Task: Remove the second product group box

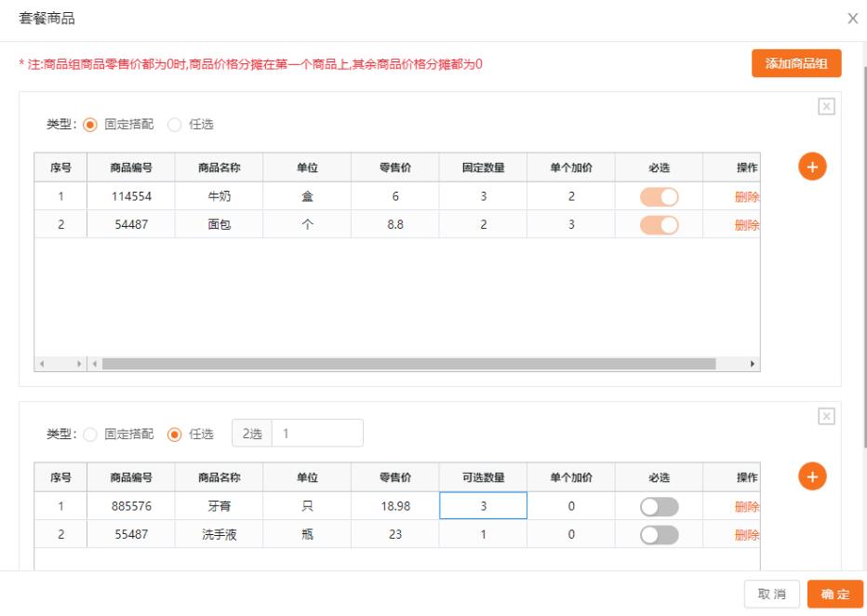Action: [826, 416]
